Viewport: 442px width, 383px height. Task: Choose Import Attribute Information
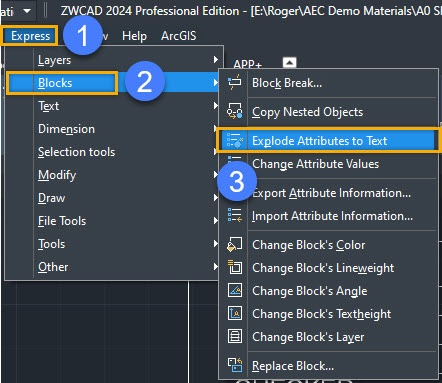(x=328, y=216)
